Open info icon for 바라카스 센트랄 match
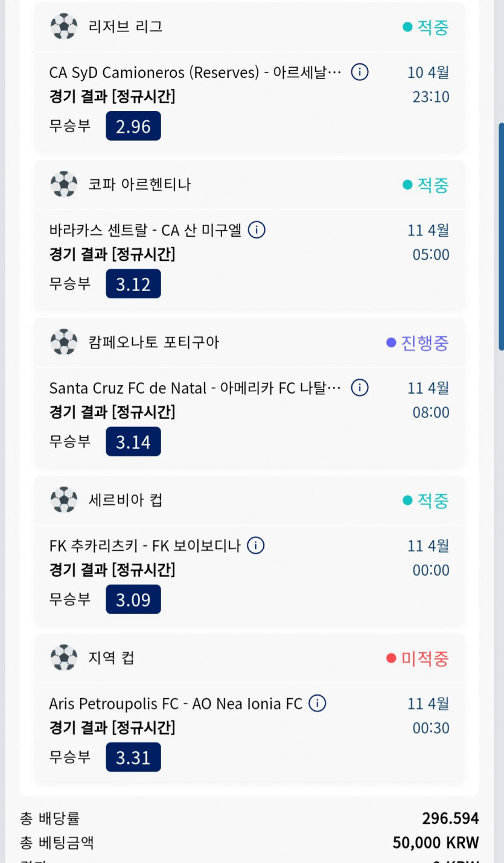This screenshot has width=504, height=863. click(257, 230)
